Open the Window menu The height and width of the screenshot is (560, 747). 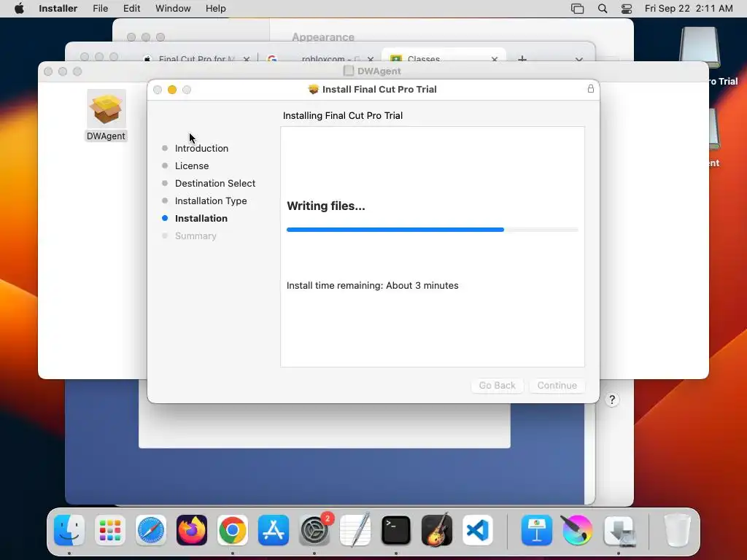pos(173,9)
